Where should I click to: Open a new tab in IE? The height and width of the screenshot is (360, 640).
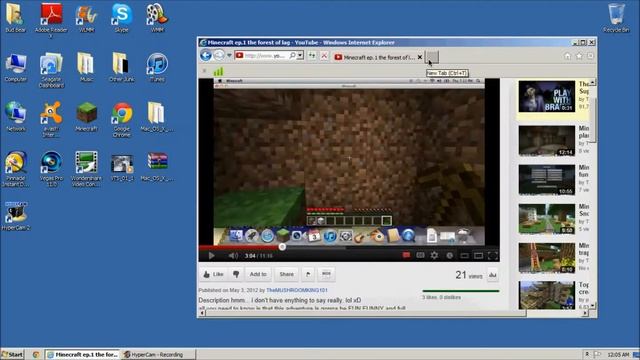coord(432,57)
